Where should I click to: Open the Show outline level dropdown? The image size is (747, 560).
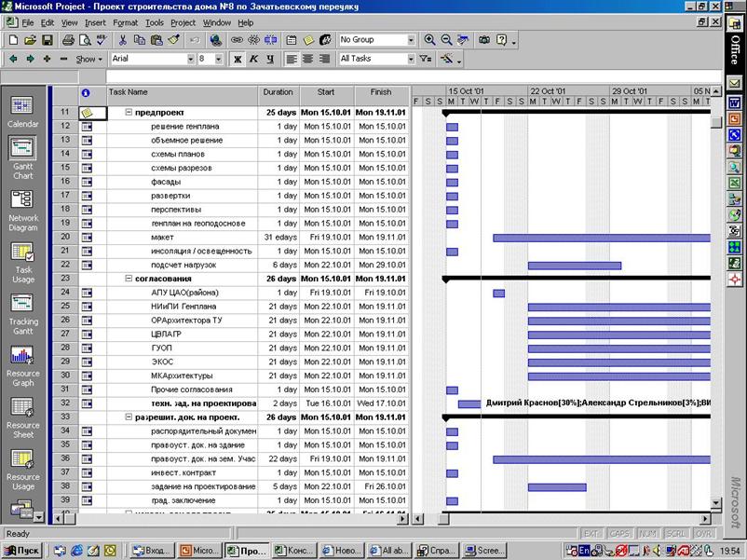coord(89,59)
